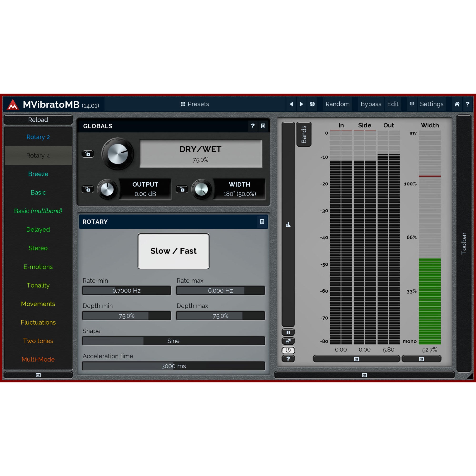Toggle the meters power button
The height and width of the screenshot is (476, 476).
[x=288, y=350]
